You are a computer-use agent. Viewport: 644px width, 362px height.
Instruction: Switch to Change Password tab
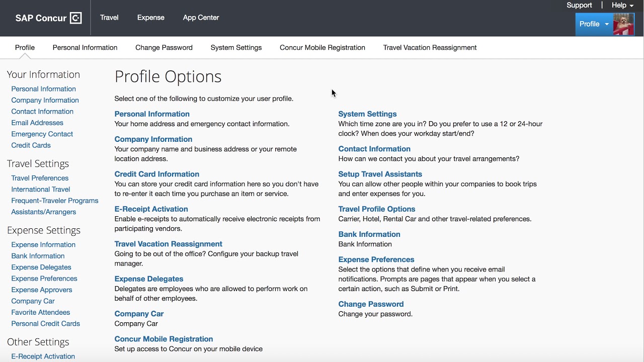click(164, 48)
